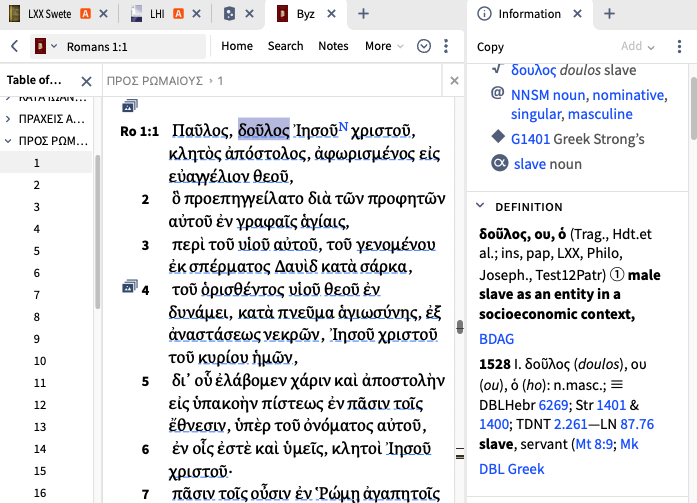Open the Add dropdown in Information panel
697x503 pixels.
[x=637, y=46]
